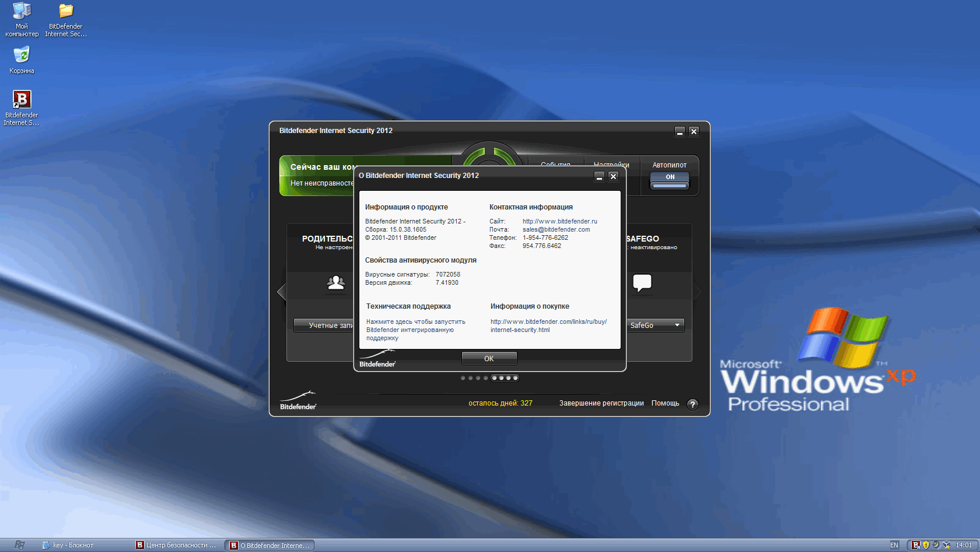The width and height of the screenshot is (980, 552).
Task: Click the volume speaker tray icon
Action: [x=936, y=545]
